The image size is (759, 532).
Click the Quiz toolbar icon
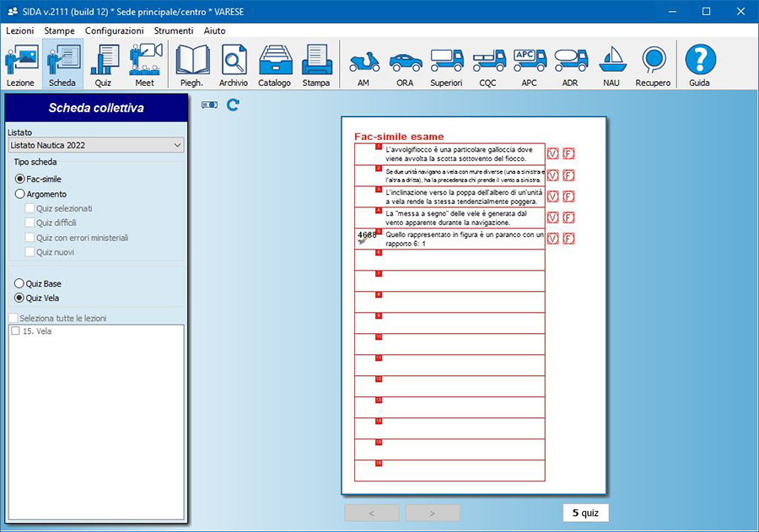[x=103, y=65]
